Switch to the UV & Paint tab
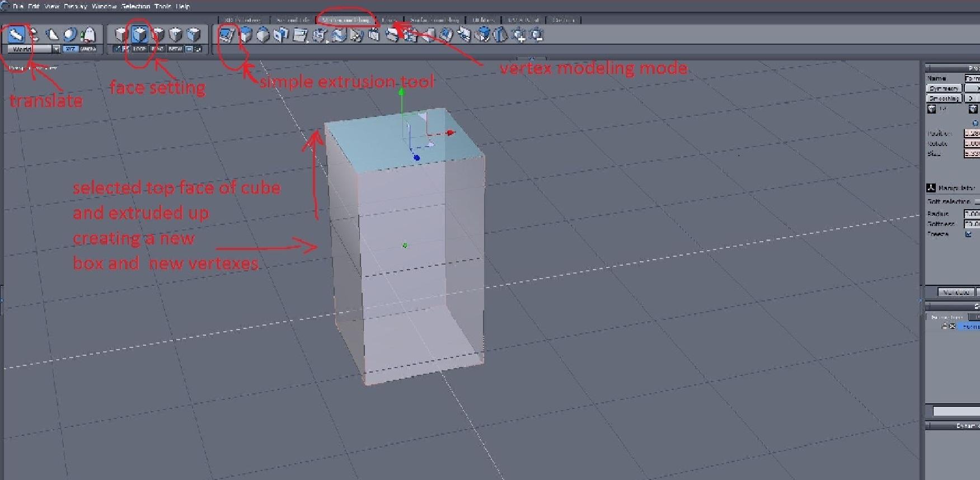Screen dimensions: 980x480 tap(523, 20)
